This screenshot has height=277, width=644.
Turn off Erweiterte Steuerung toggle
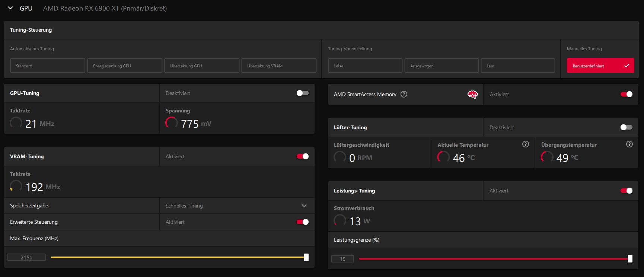[303, 222]
